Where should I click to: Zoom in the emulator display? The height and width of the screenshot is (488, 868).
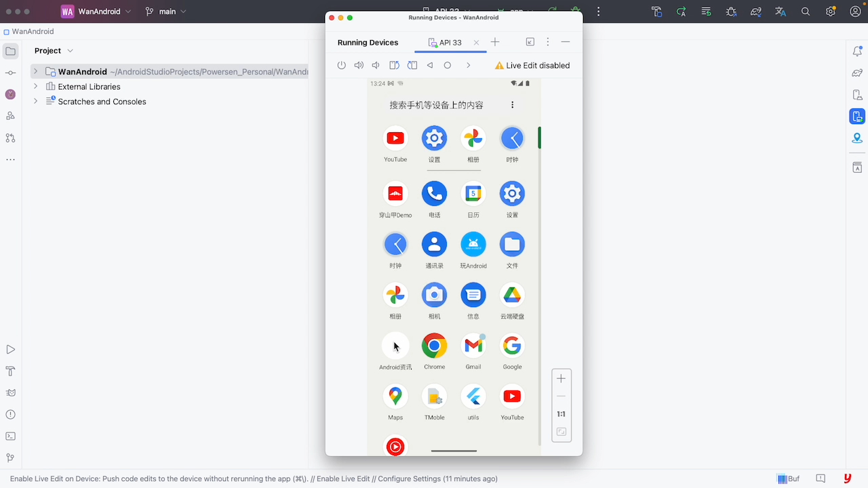pos(561,379)
